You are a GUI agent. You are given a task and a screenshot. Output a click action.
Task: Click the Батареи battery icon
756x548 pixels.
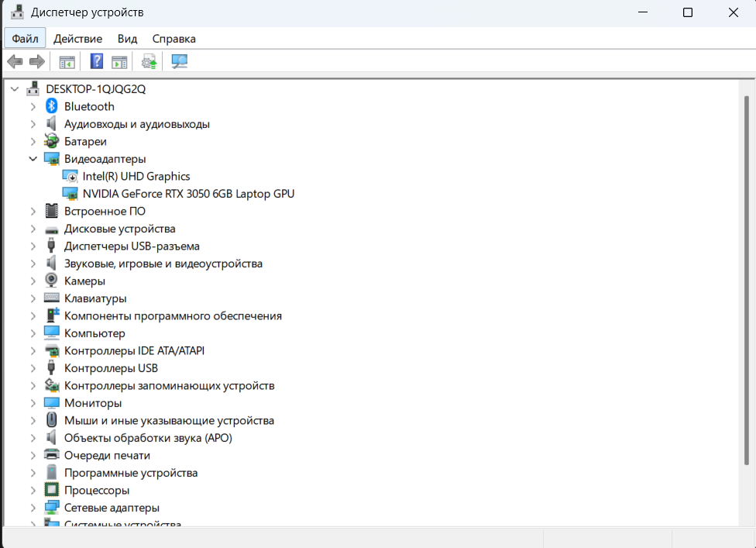tap(52, 141)
